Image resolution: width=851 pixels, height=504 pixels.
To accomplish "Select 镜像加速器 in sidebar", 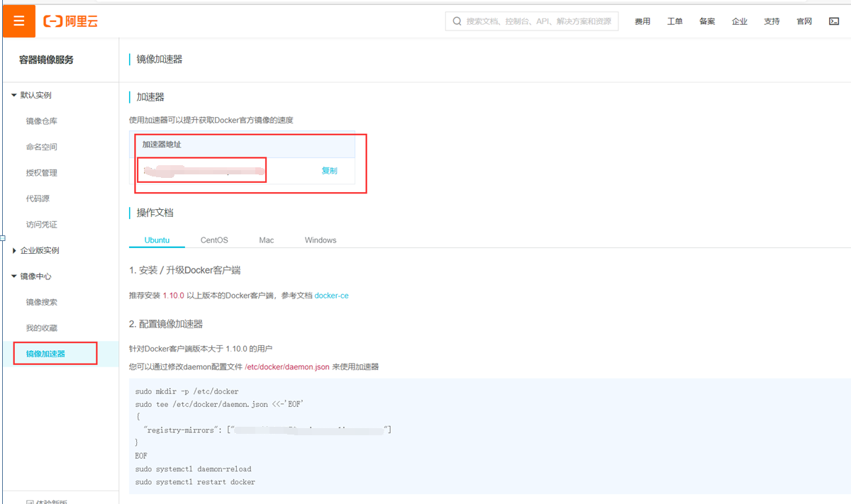I will (46, 354).
